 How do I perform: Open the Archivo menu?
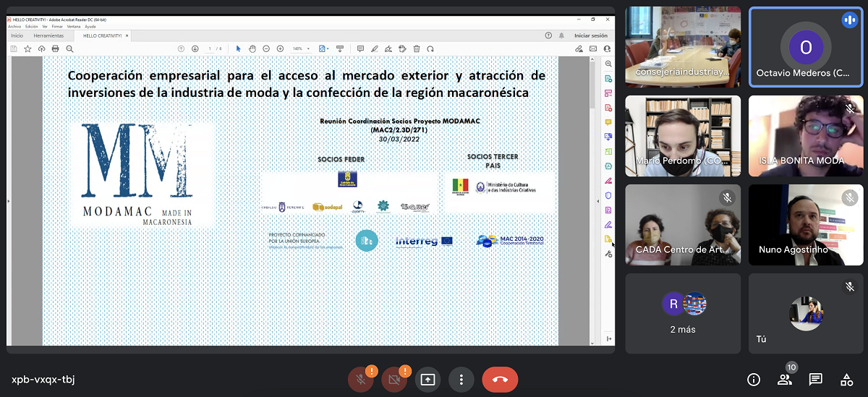pyautogui.click(x=14, y=26)
